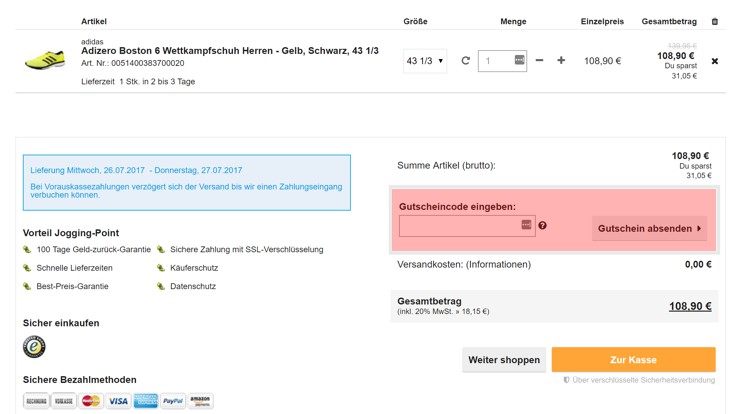Viewport: 740px width, 414px height.
Task: Click Weiter shoppen button
Action: tap(504, 360)
